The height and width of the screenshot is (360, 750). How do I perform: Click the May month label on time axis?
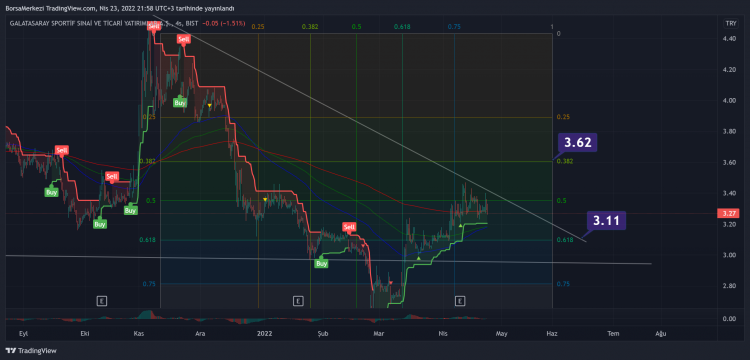[501, 333]
